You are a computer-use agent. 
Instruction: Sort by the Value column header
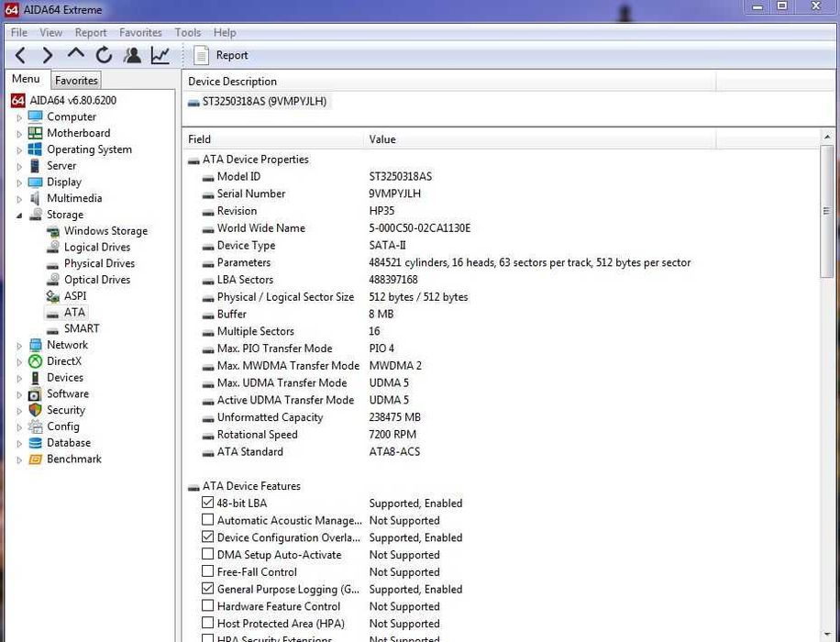point(539,139)
